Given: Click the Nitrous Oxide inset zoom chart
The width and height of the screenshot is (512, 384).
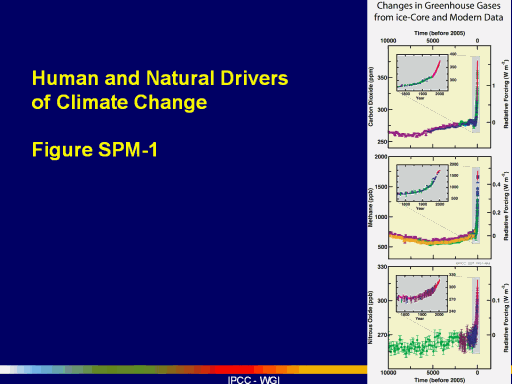Looking at the screenshot, I should tap(422, 293).
